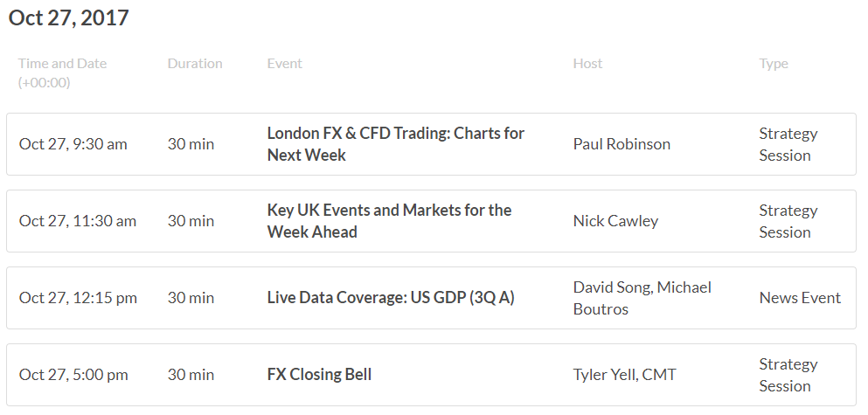Click the Oct 27, 12:15 pm time cell
The height and width of the screenshot is (415, 868).
pyautogui.click(x=78, y=298)
